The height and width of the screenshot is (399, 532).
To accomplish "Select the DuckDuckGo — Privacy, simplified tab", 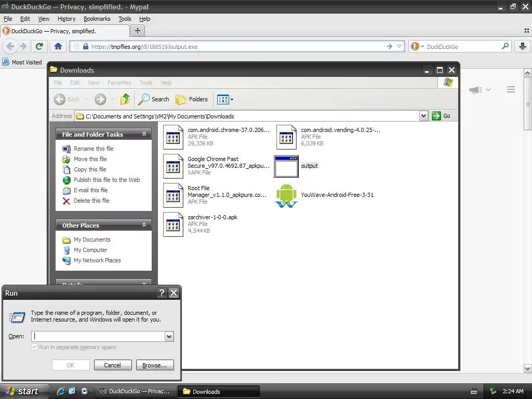I will (65, 31).
